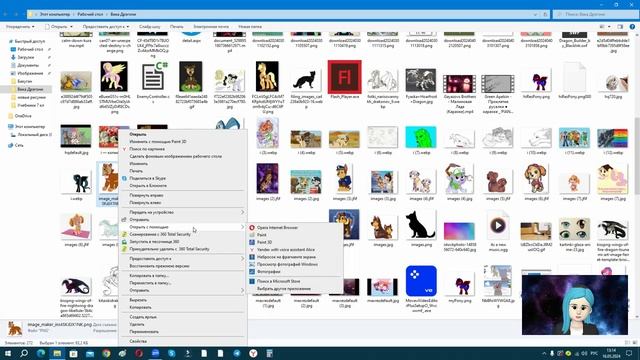Open the Упорядочить dropdown in the toolbar
Screen dimensions: 640x360
coord(20,27)
